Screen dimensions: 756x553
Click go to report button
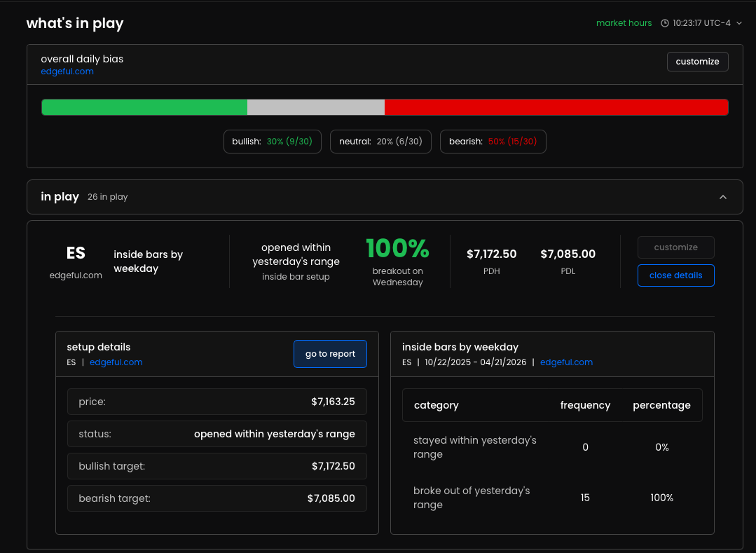(330, 354)
